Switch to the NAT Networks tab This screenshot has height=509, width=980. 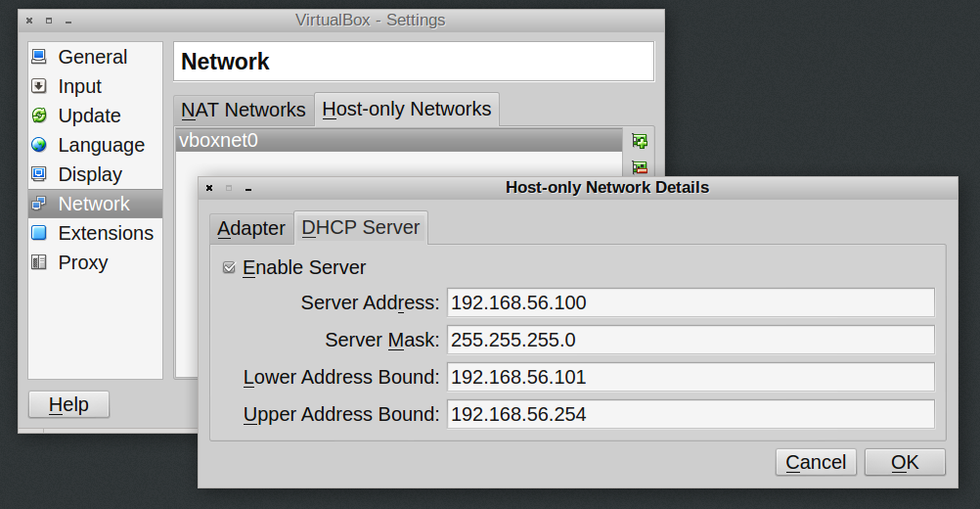pyautogui.click(x=244, y=110)
